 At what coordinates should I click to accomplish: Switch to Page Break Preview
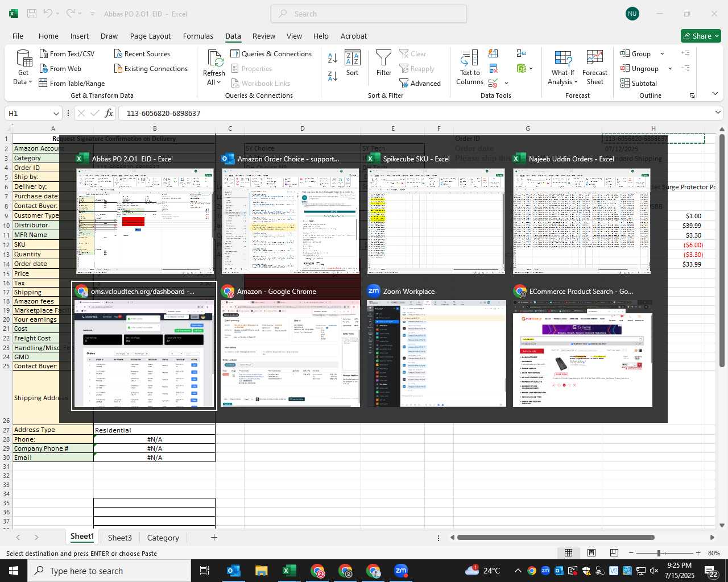(614, 553)
